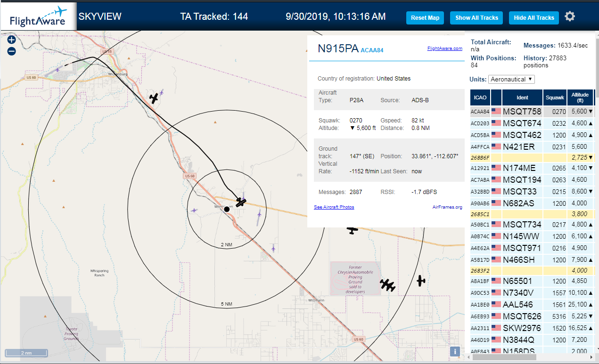Select the AAL546 row
Screen dimensions: 599x364
point(532,305)
